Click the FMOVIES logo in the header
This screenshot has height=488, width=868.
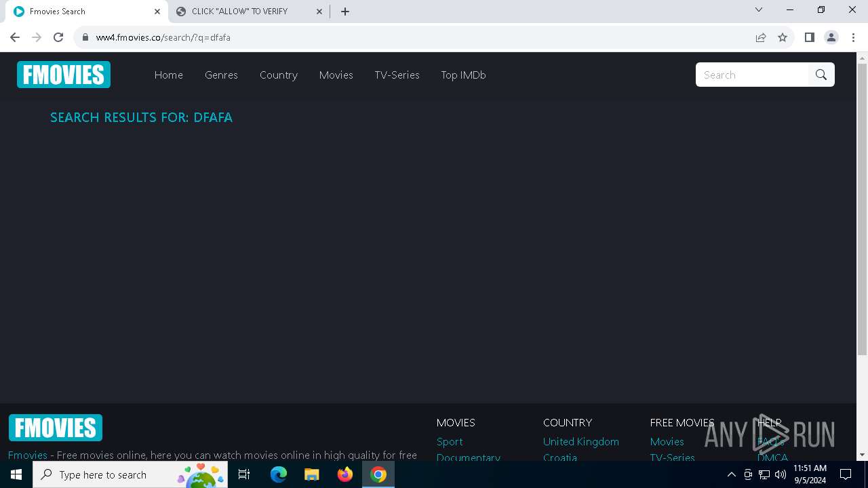tap(64, 75)
